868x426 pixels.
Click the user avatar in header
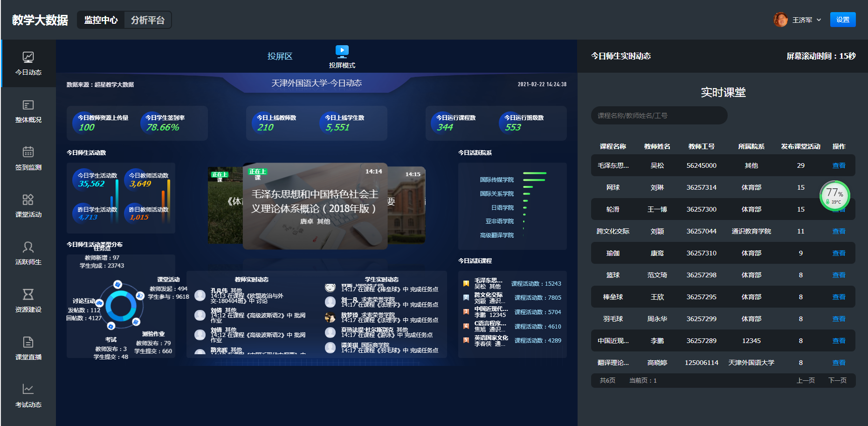780,20
